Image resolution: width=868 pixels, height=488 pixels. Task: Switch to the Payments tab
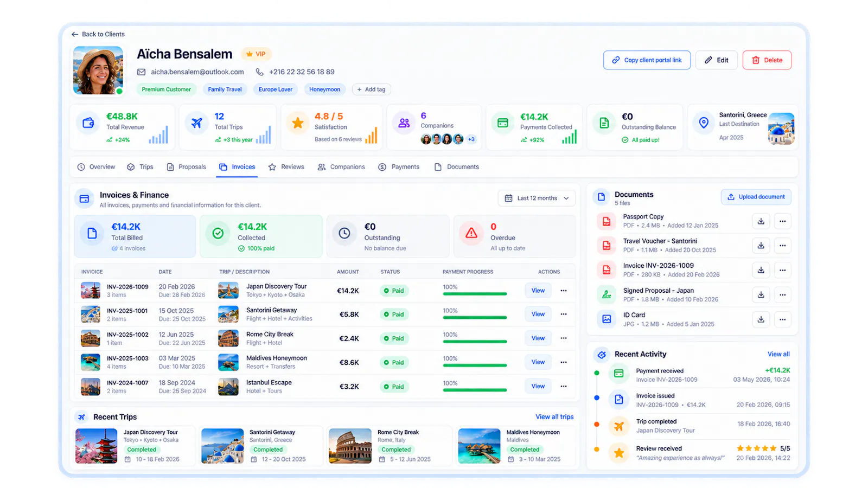tap(399, 167)
